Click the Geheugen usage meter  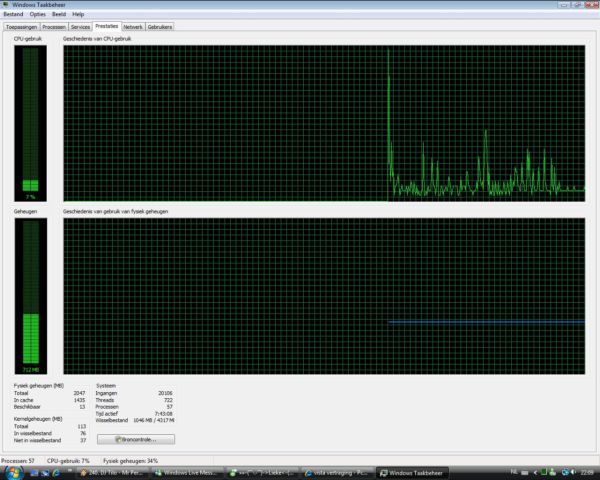pyautogui.click(x=31, y=296)
